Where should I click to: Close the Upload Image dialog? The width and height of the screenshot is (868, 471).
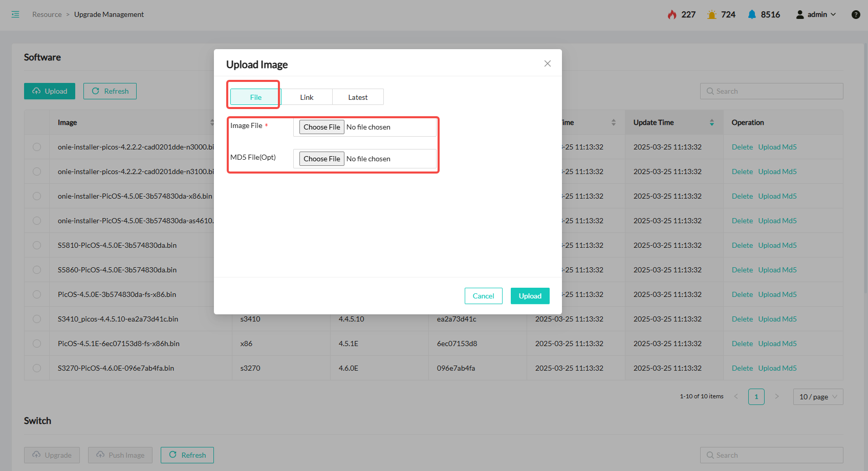547,63
